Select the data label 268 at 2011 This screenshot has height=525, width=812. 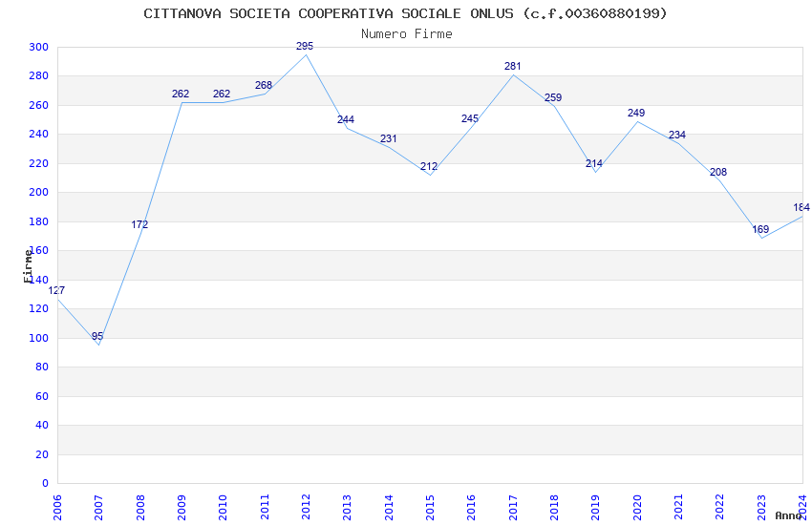[x=263, y=85]
